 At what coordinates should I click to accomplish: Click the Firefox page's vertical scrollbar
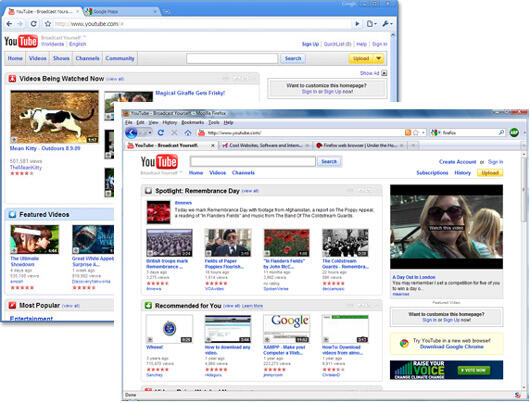click(x=526, y=270)
